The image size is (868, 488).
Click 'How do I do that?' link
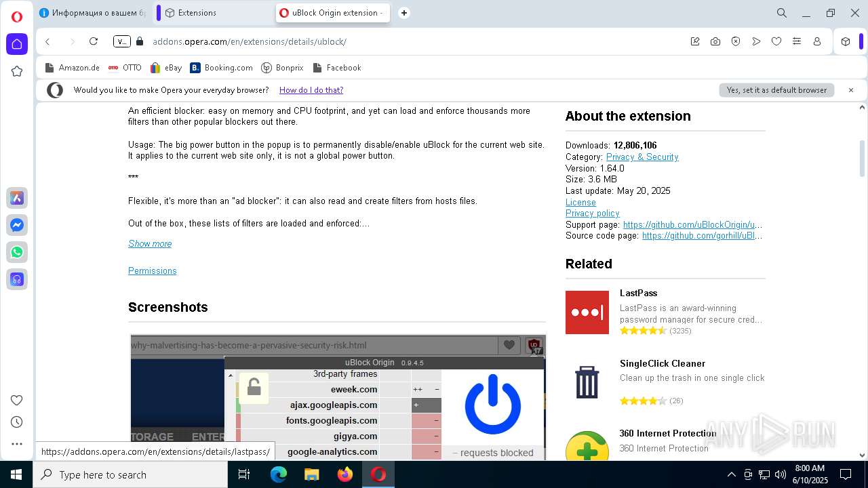click(311, 90)
